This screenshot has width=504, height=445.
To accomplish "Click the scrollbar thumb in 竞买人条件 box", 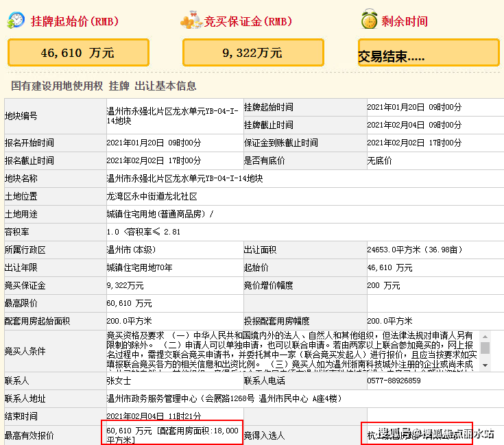I will pos(485,348).
